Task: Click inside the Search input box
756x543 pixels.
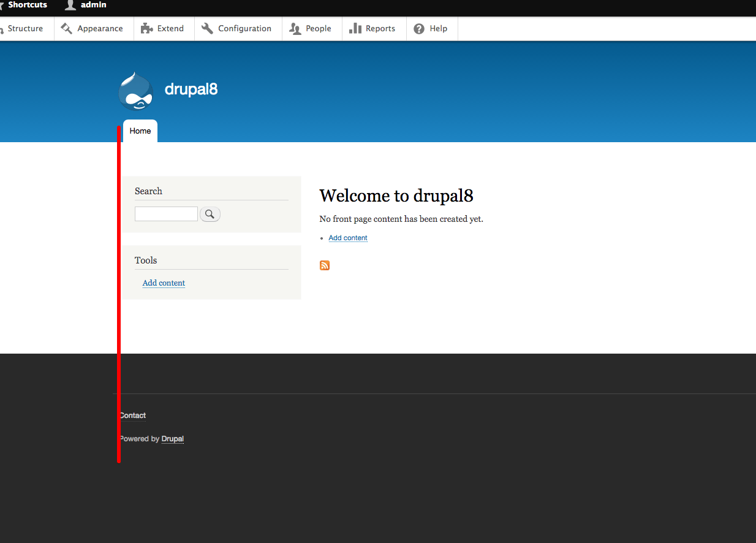Action: click(x=166, y=214)
